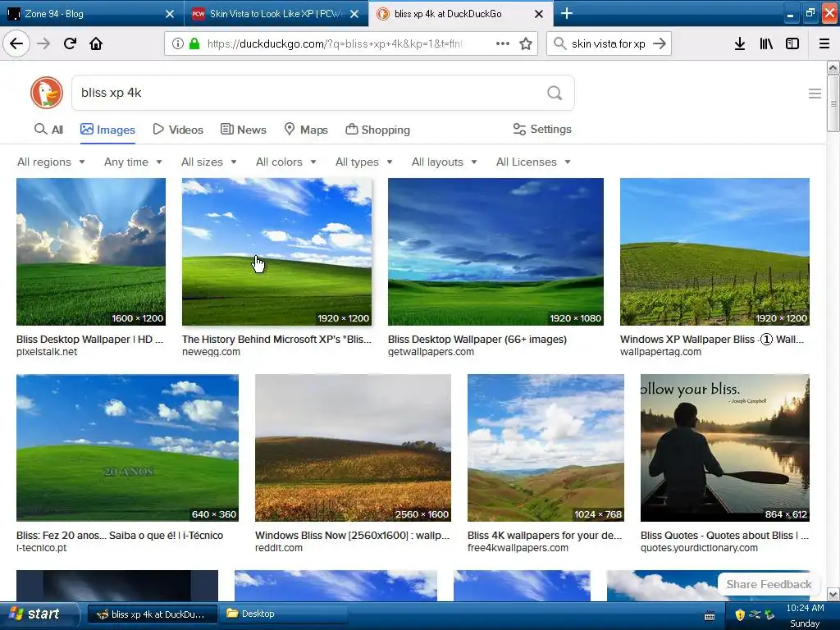Open the 1920 × 1080 getwallpapers thumbnail
The width and height of the screenshot is (840, 630).
[495, 252]
